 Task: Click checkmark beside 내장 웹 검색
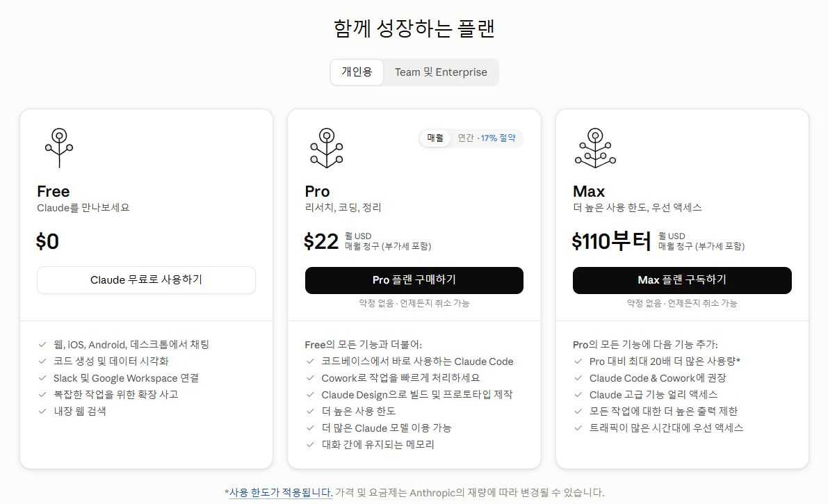click(42, 411)
